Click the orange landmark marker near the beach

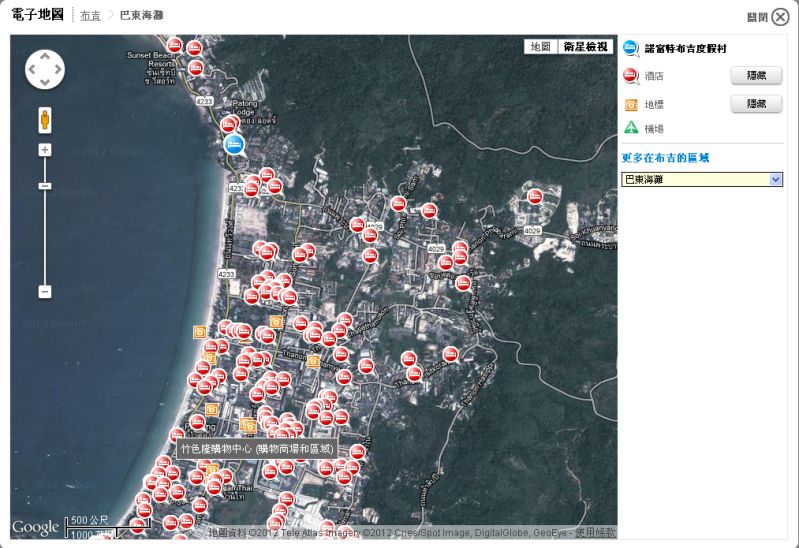[199, 332]
